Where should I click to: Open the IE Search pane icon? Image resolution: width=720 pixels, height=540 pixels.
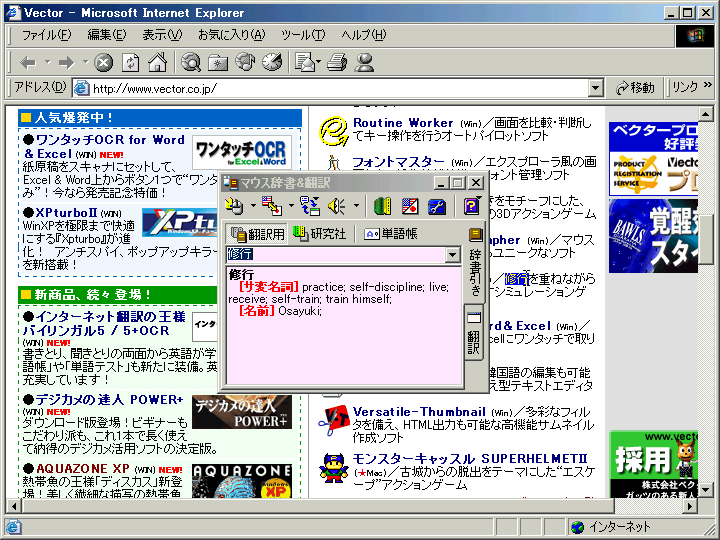[191, 62]
